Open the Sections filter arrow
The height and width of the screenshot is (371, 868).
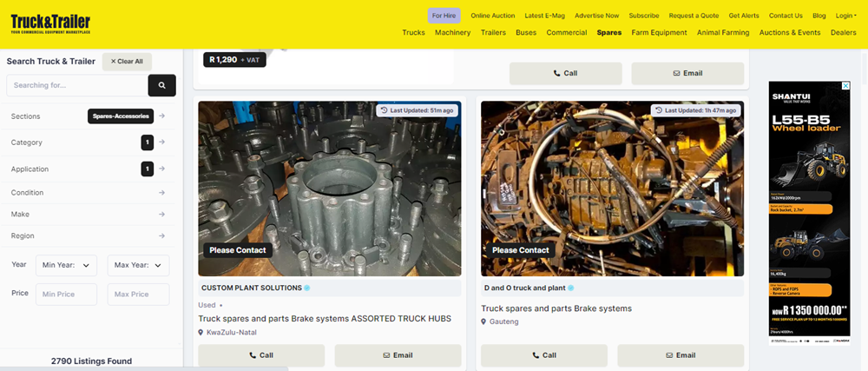[162, 116]
